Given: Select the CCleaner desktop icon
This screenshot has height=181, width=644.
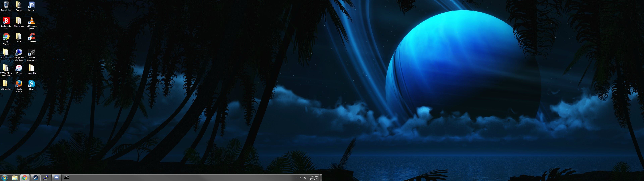Looking at the screenshot, I should (x=32, y=37).
